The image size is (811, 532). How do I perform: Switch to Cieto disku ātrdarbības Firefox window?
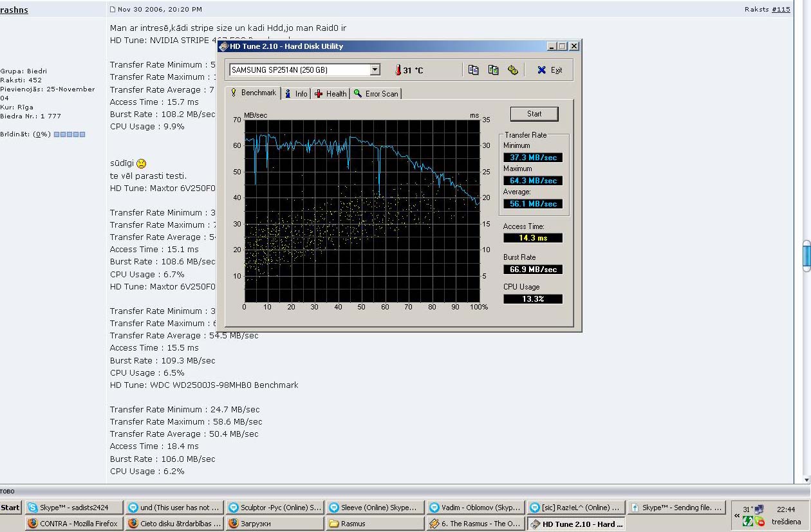pyautogui.click(x=174, y=524)
